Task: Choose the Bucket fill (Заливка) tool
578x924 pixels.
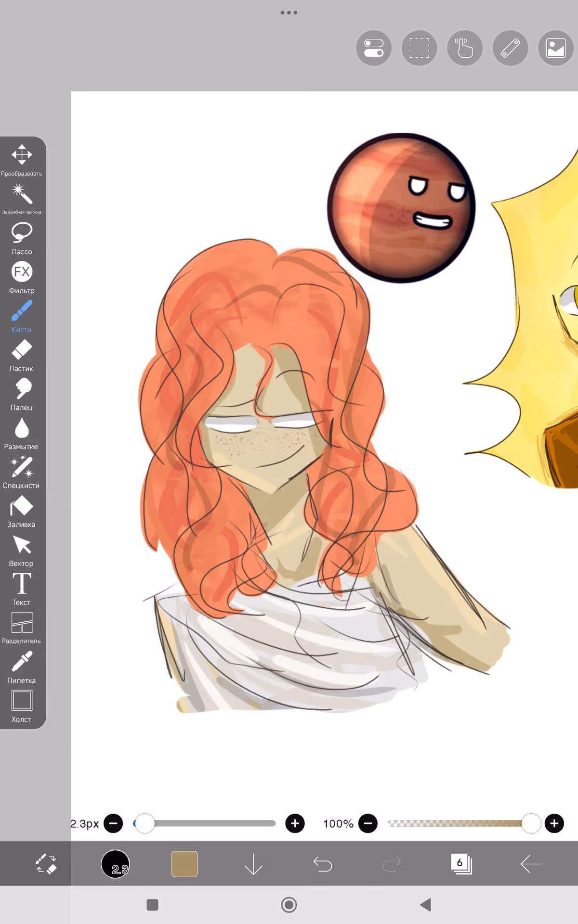Action: click(22, 512)
